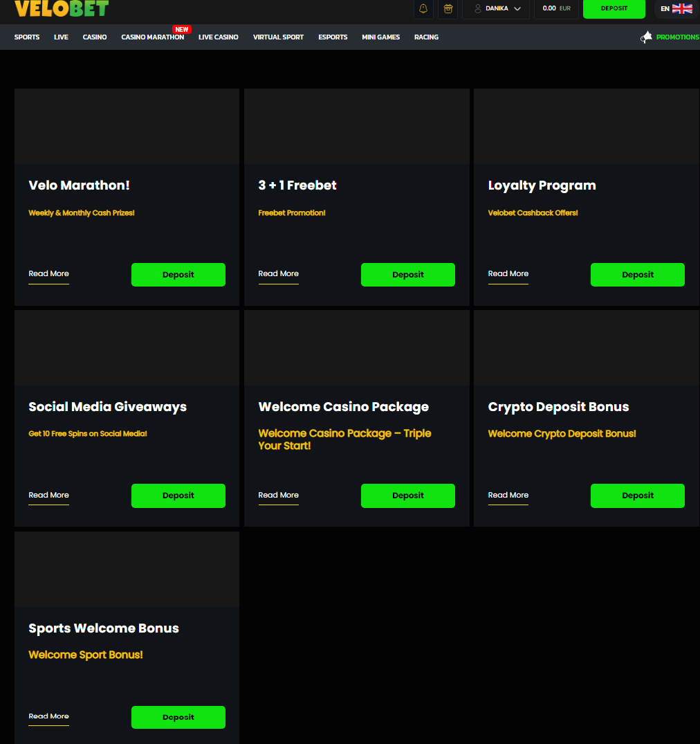Click the 0.00 EUR balance display
This screenshot has width=700, height=744.
(556, 9)
